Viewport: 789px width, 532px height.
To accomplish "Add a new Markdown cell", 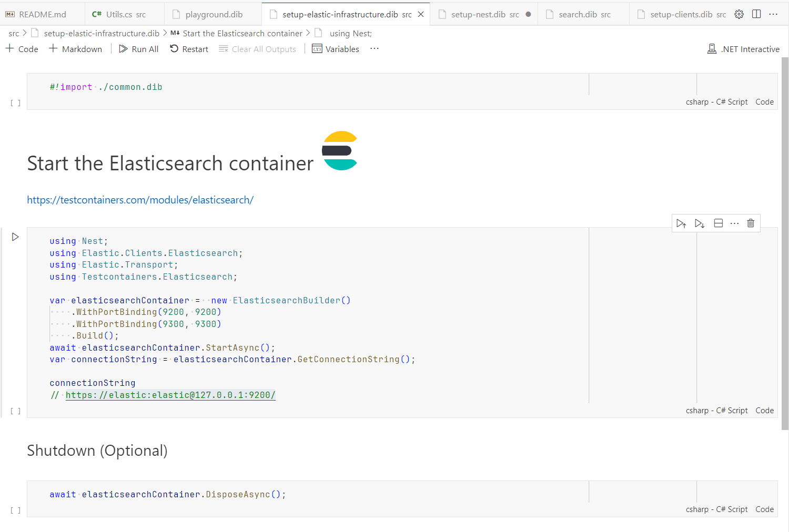I will tap(76, 49).
